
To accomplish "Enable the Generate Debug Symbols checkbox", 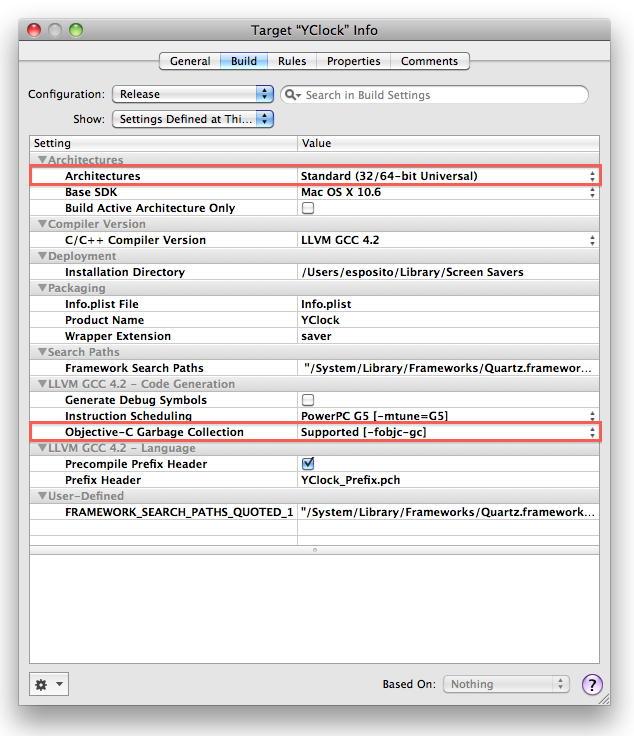I will tap(308, 400).
